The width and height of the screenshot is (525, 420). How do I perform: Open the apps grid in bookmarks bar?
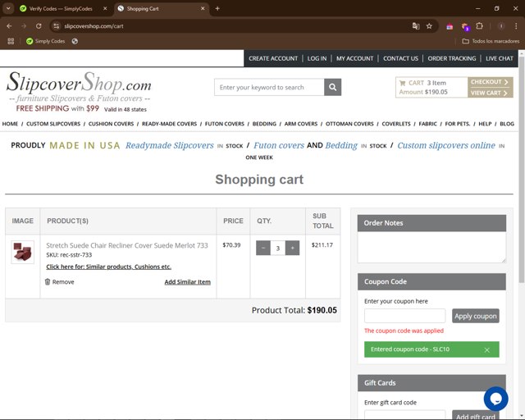(x=11, y=41)
